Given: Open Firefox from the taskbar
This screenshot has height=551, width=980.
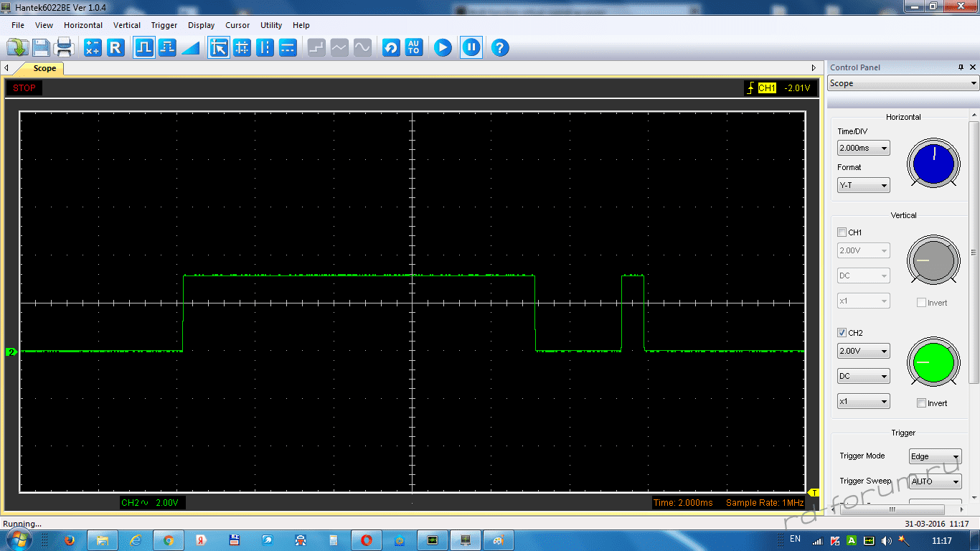Looking at the screenshot, I should coord(70,540).
